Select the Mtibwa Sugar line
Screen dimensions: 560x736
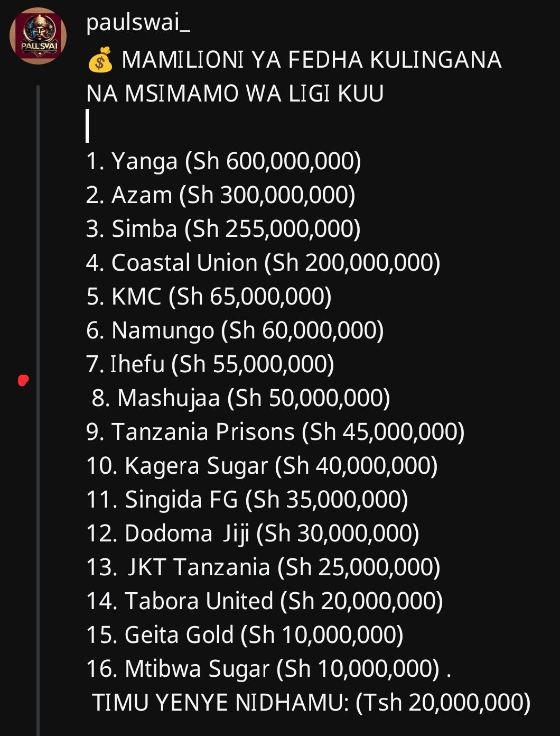[269, 669]
